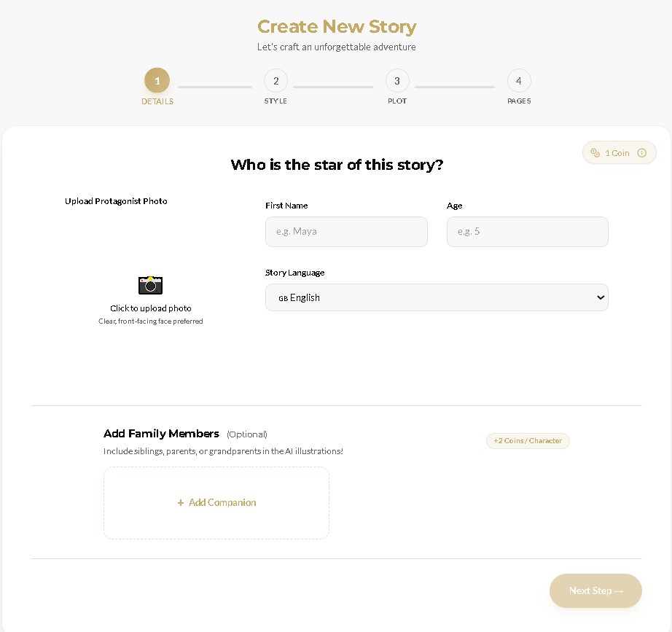This screenshot has width=672, height=632.
Task: Click the coins icon in balance badge
Action: tap(595, 153)
